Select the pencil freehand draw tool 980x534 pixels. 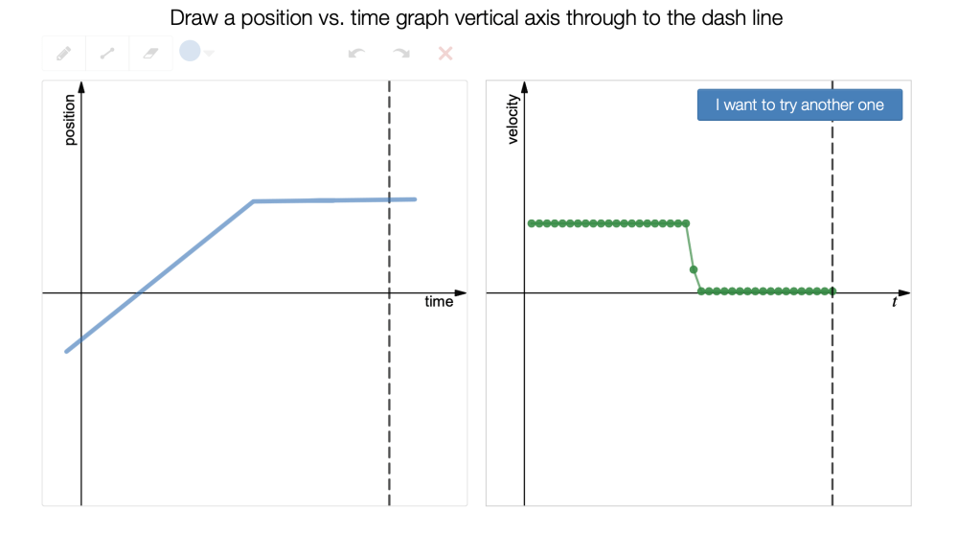(x=64, y=54)
